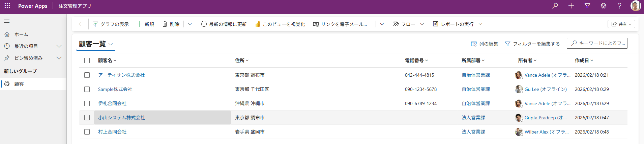644x144 pixels.
Task: Click 削除 trash toolbar button
Action: tap(171, 24)
